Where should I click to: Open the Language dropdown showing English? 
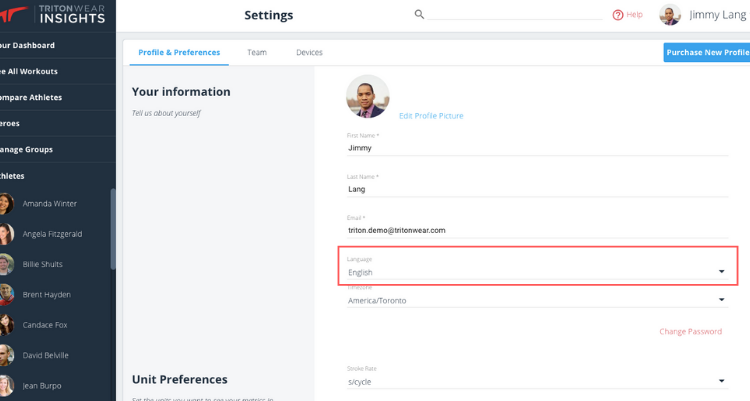coord(537,272)
